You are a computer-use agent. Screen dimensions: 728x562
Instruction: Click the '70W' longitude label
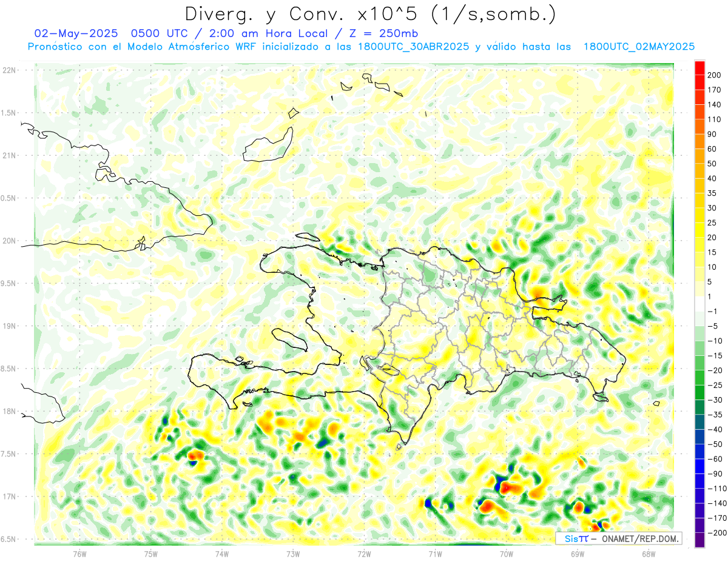(507, 554)
